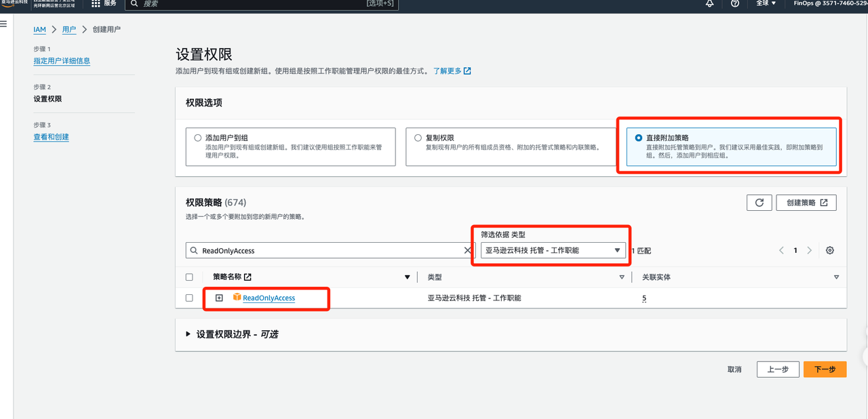
Task: Open the filter by type dropdown
Action: point(553,250)
